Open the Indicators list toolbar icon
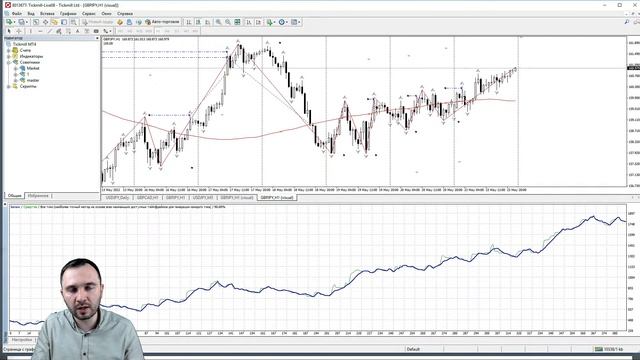640x360 pixels. tap(269, 22)
